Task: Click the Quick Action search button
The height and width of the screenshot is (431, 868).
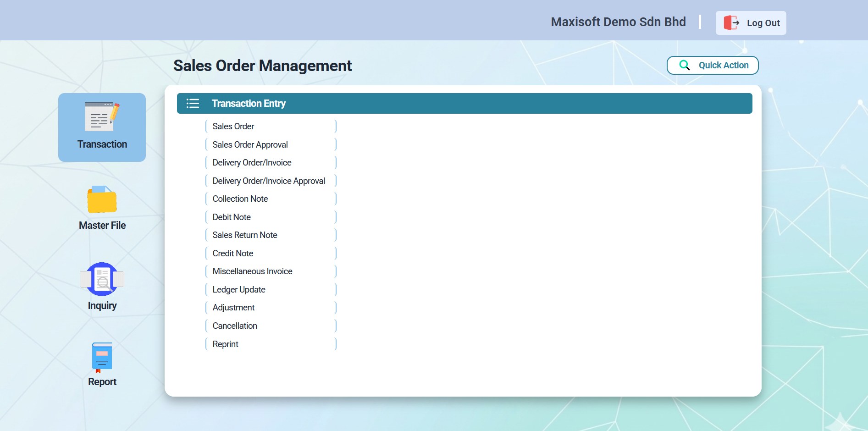Action: click(x=712, y=65)
